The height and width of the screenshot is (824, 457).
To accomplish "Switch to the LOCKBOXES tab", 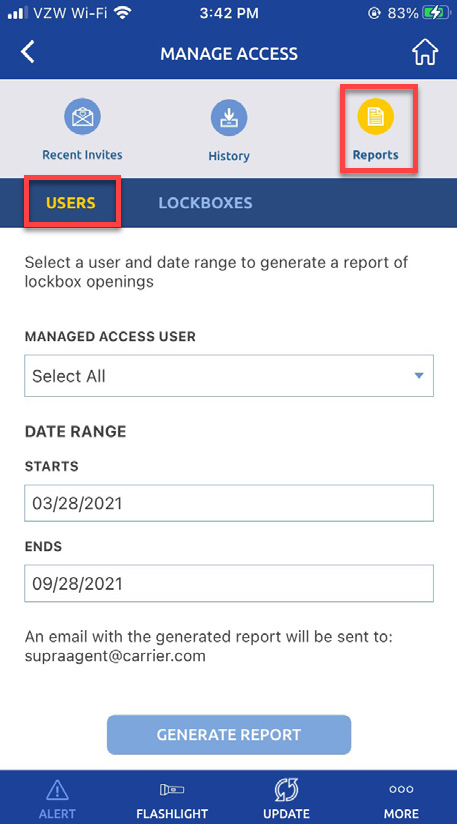I will [x=205, y=203].
